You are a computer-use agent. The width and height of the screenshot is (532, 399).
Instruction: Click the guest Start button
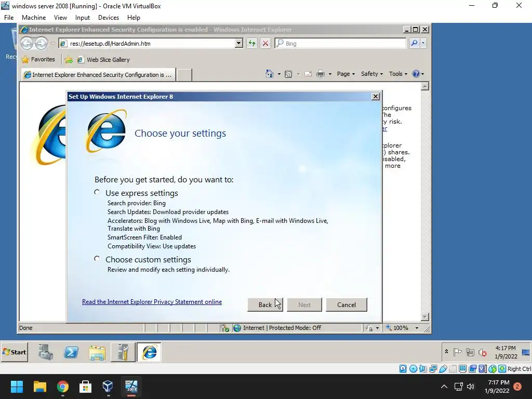[15, 352]
